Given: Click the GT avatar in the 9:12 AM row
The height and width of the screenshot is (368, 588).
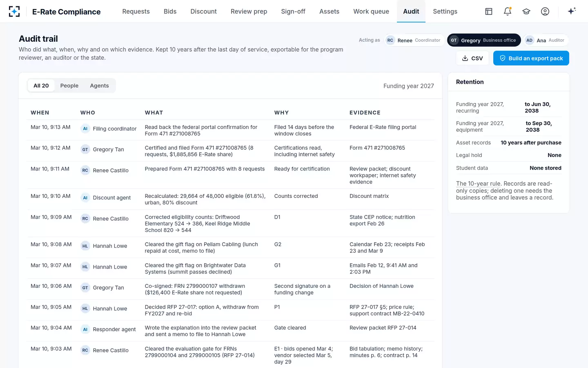Looking at the screenshot, I should click(x=85, y=149).
